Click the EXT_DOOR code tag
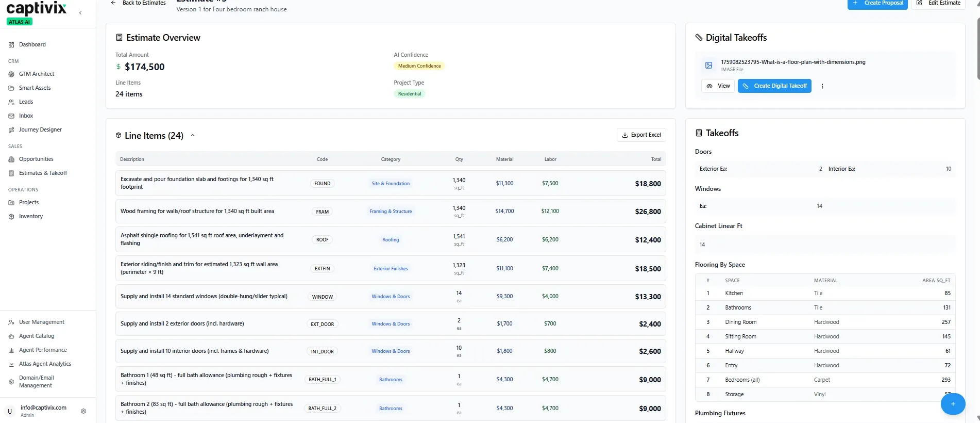The image size is (980, 423). 323,324
